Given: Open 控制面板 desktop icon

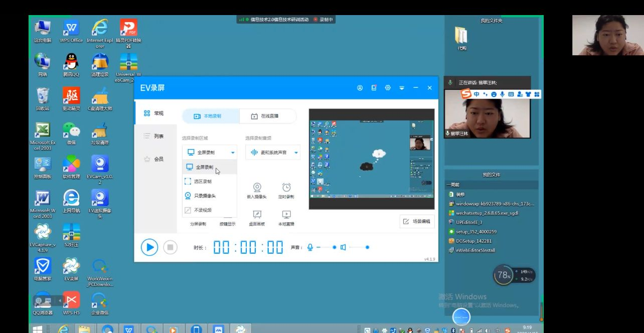Looking at the screenshot, I should tap(43, 167).
